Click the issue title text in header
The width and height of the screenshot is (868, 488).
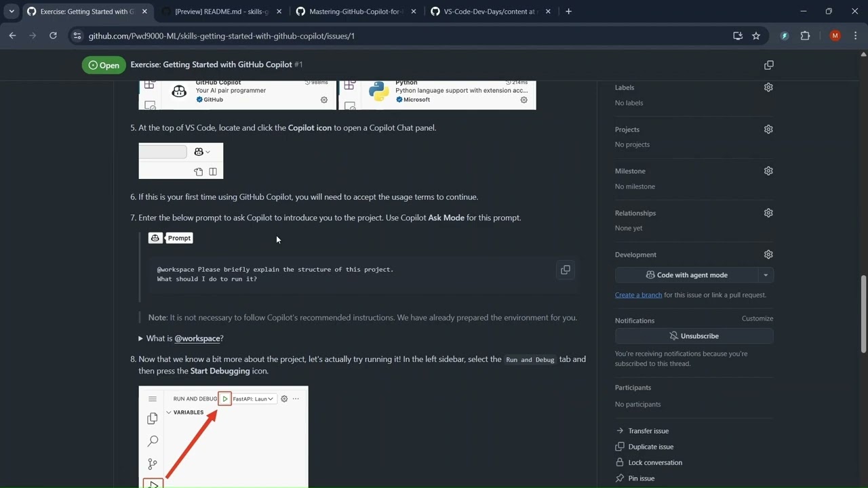tap(211, 64)
